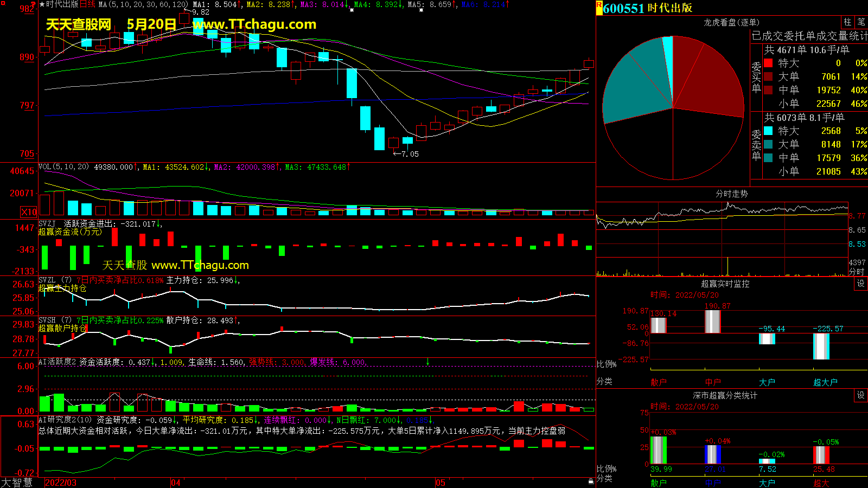Click the X10 volume scale indicator
Screen dimensions: 868x488
click(29, 212)
